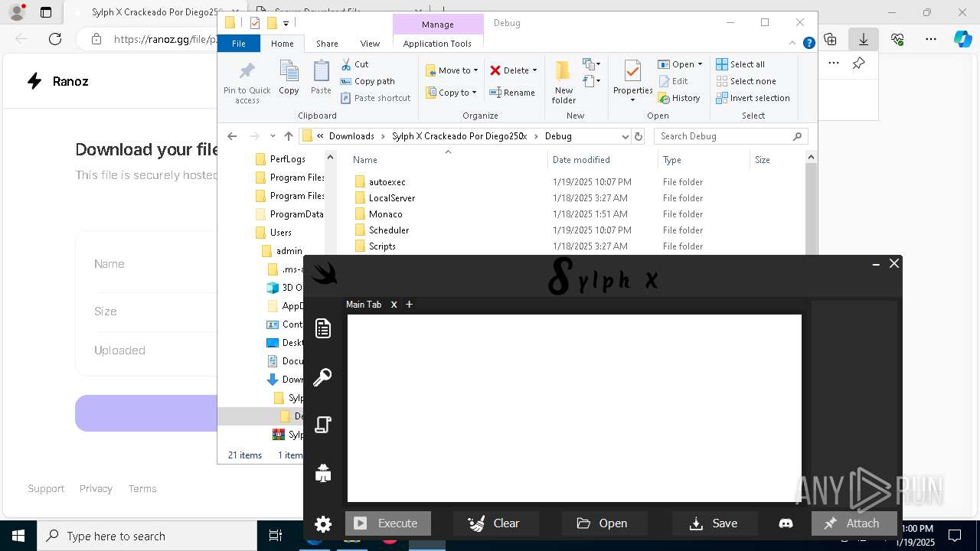980x551 pixels.
Task: Open Properties in Explorer ribbon
Action: [632, 81]
